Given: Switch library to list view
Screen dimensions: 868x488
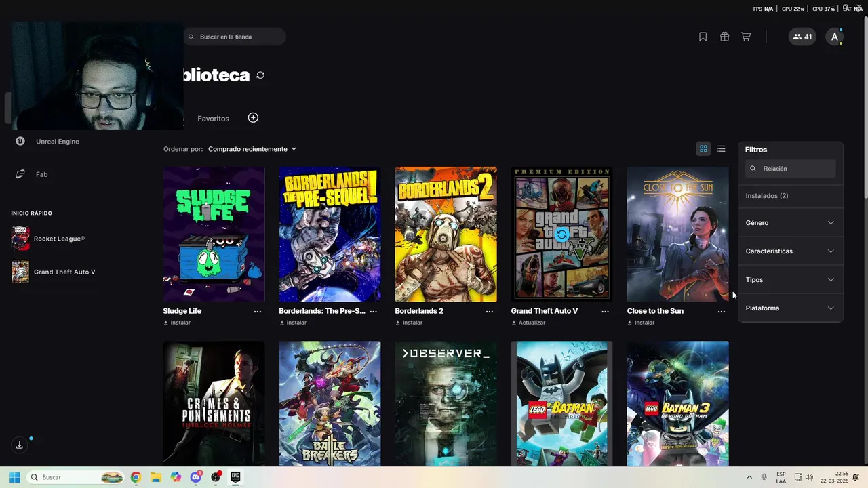Looking at the screenshot, I should [x=722, y=149].
